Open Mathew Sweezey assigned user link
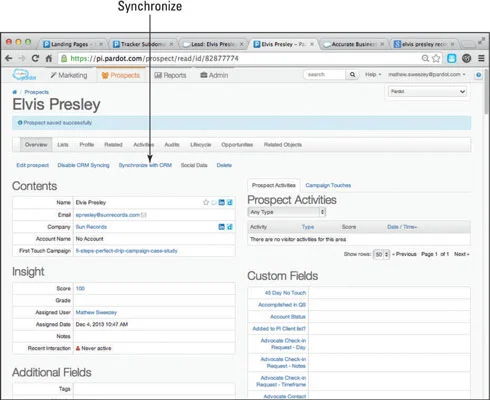 96,313
